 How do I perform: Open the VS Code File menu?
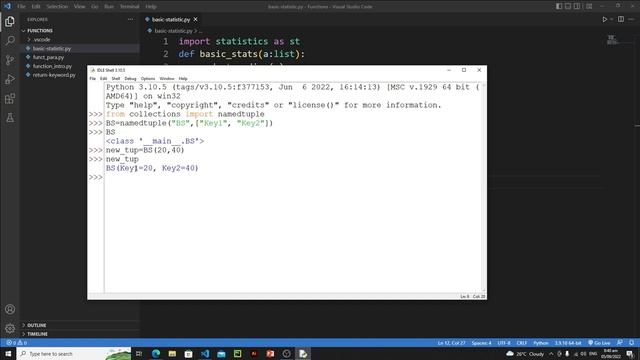(x=21, y=7)
